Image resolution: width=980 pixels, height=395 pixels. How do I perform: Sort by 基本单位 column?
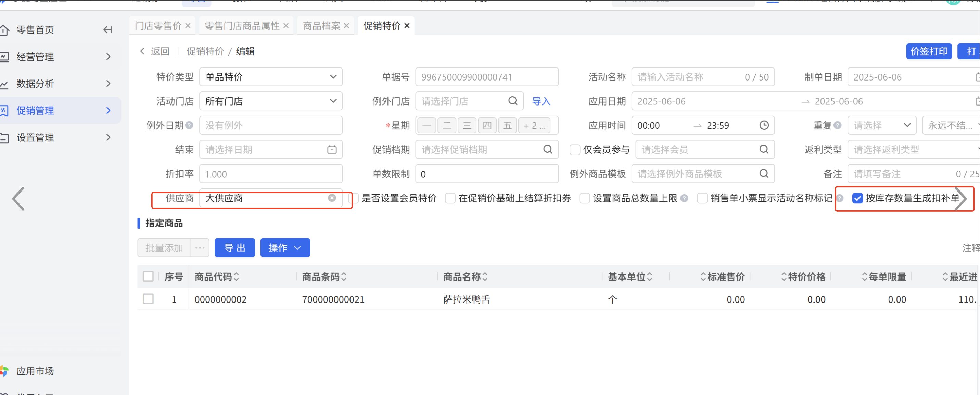[x=650, y=277]
